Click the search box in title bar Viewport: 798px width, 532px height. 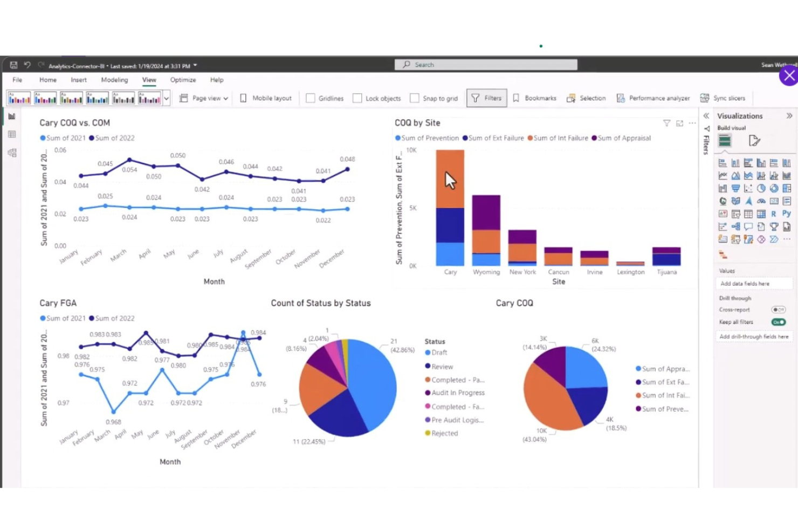click(x=486, y=65)
